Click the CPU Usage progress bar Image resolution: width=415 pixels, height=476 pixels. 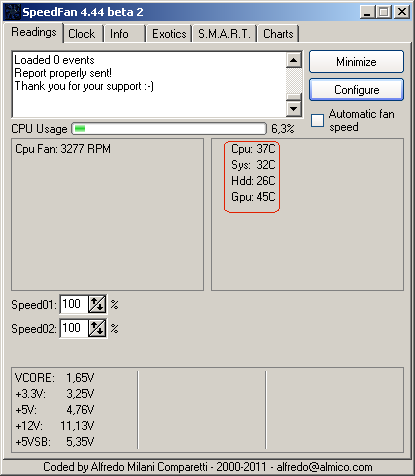169,129
